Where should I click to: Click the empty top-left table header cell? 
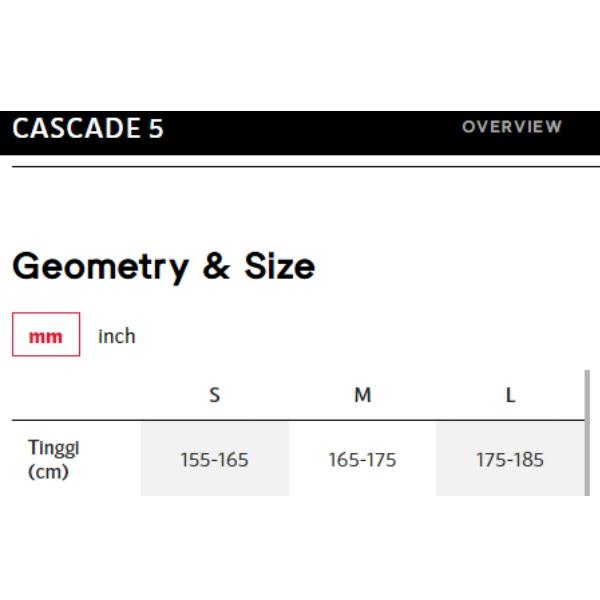click(75, 395)
